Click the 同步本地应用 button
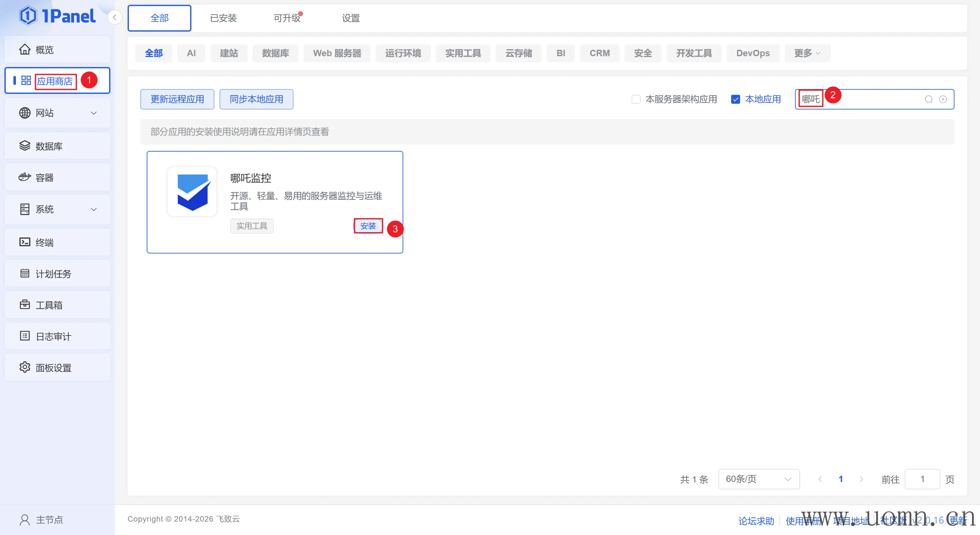This screenshot has width=980, height=535. 256,99
